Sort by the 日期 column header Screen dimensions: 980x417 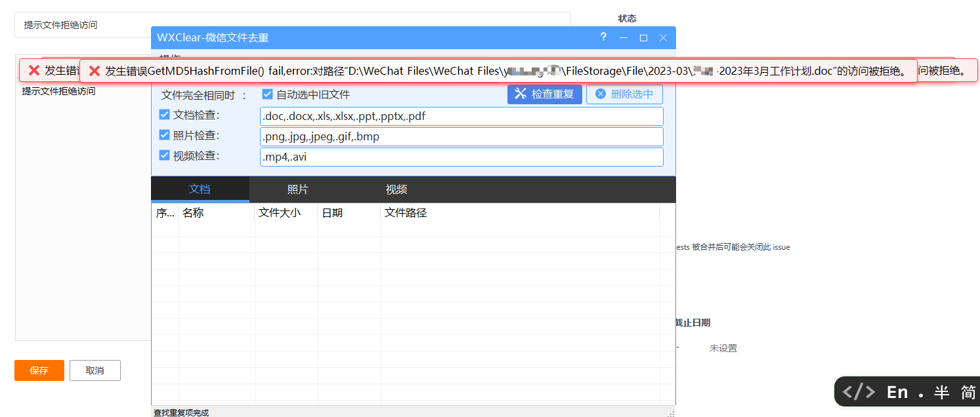coord(349,212)
